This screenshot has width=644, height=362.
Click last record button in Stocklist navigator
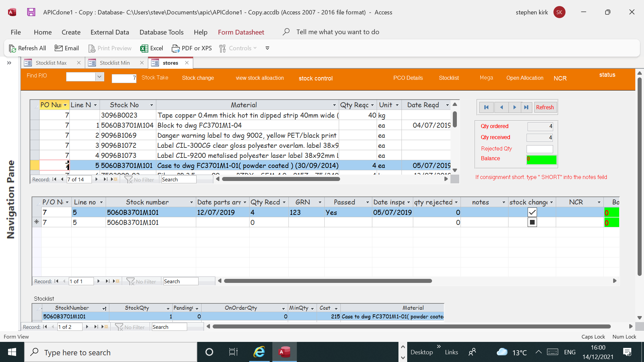[96, 327]
